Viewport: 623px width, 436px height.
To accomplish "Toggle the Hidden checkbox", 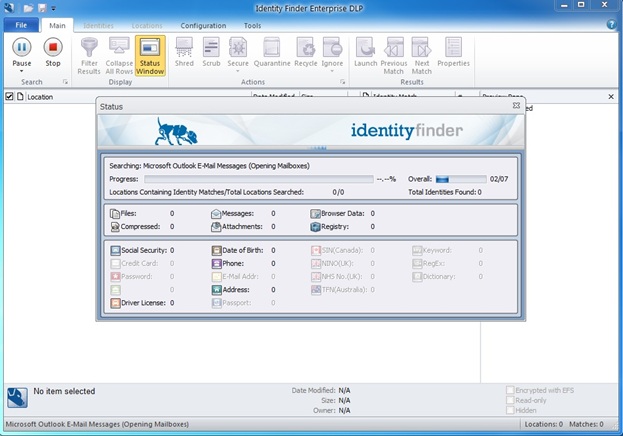I will 510,410.
